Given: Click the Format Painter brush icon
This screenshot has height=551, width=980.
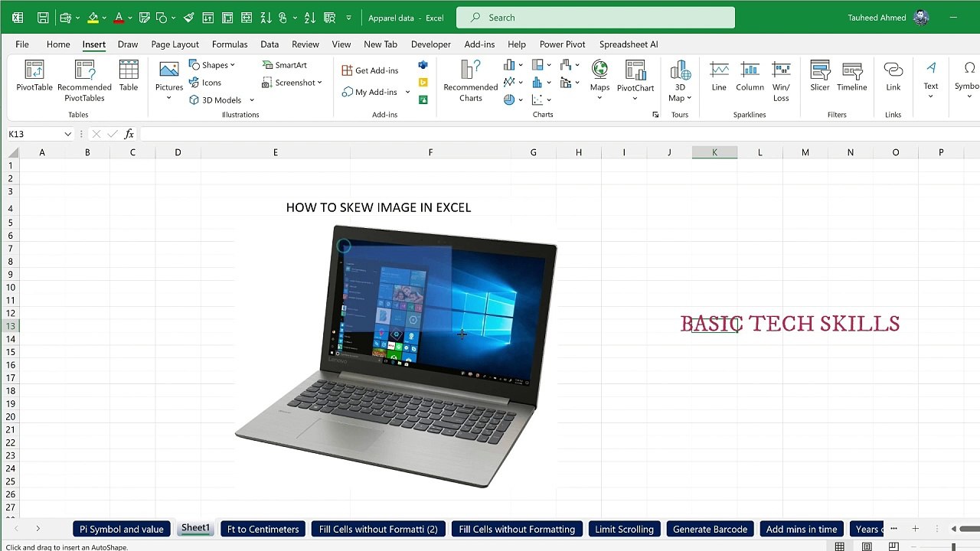Looking at the screenshot, I should coord(188,18).
